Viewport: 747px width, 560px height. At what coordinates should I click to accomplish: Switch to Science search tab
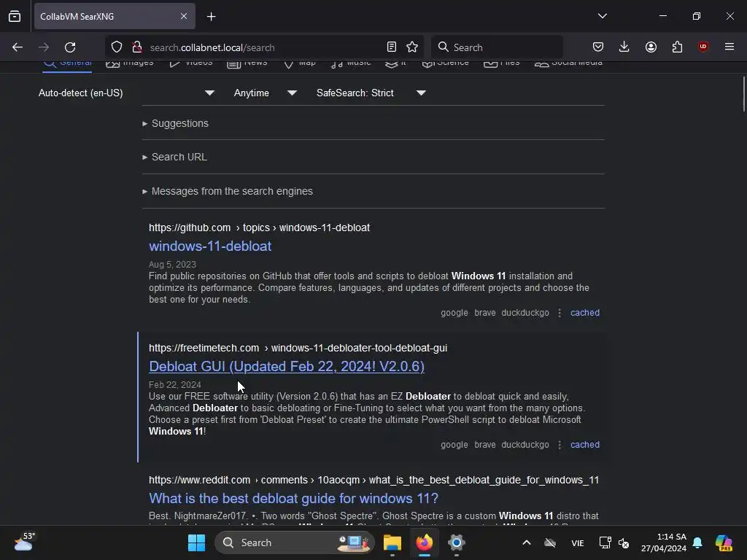pyautogui.click(x=445, y=64)
